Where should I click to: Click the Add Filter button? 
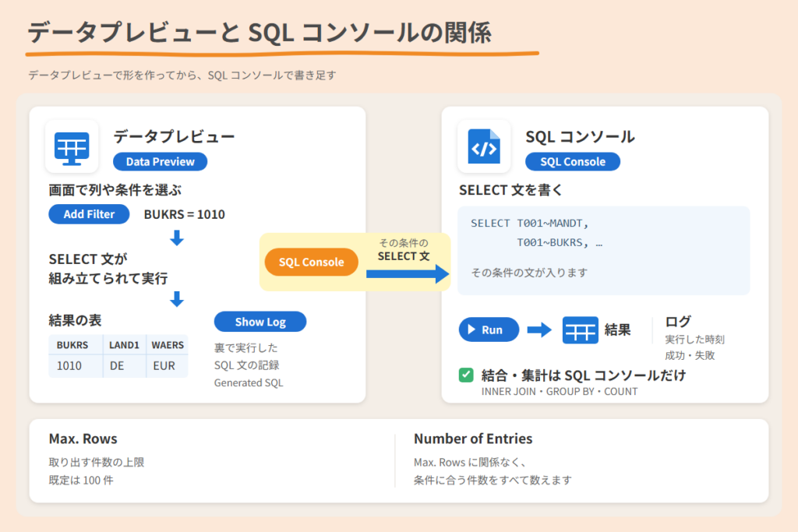point(89,214)
